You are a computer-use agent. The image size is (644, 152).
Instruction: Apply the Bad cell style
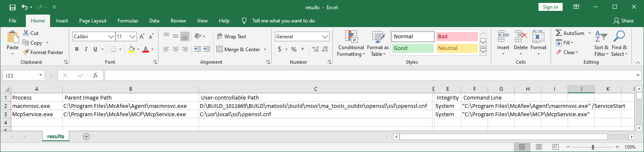457,37
